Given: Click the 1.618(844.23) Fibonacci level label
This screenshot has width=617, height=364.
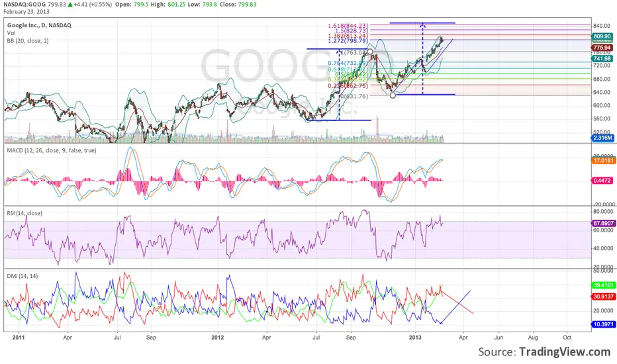Looking at the screenshot, I should (x=348, y=26).
